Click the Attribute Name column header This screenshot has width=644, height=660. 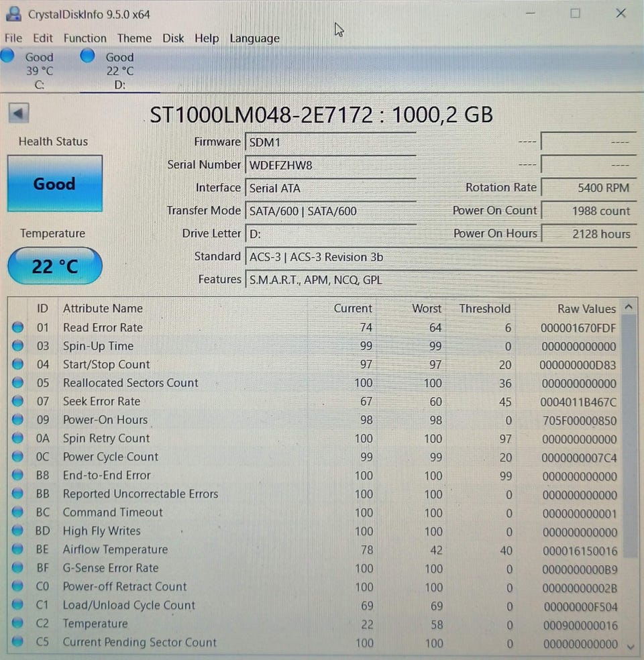coord(103,309)
